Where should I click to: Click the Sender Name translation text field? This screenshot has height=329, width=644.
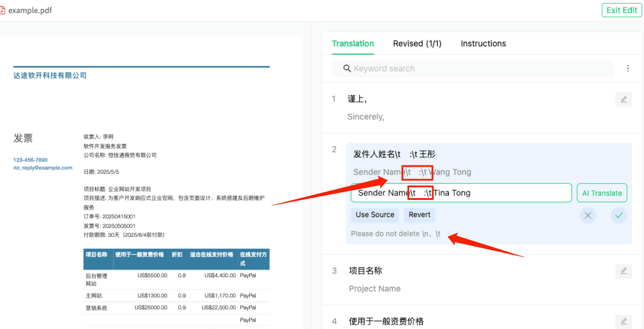[461, 193]
